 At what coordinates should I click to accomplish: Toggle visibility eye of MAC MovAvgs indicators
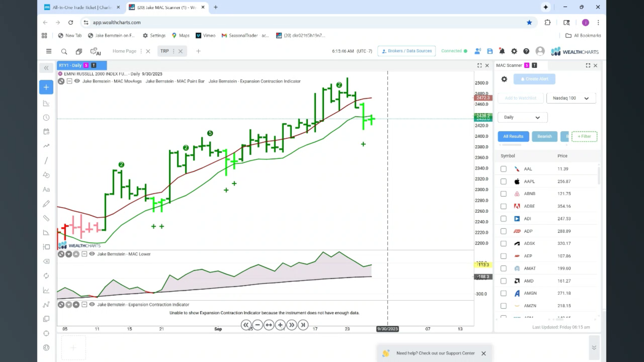click(77, 81)
